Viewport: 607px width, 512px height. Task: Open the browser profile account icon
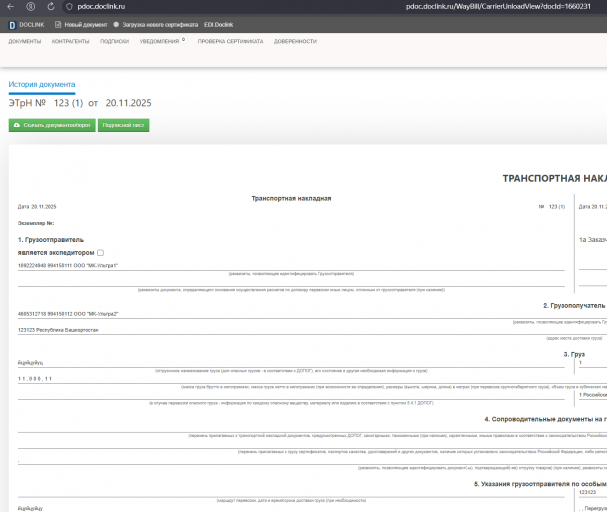coord(31,7)
